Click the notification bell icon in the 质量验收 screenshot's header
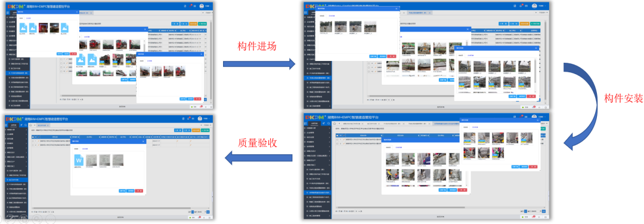Screen dimensions: 644x224 (x=188, y=119)
